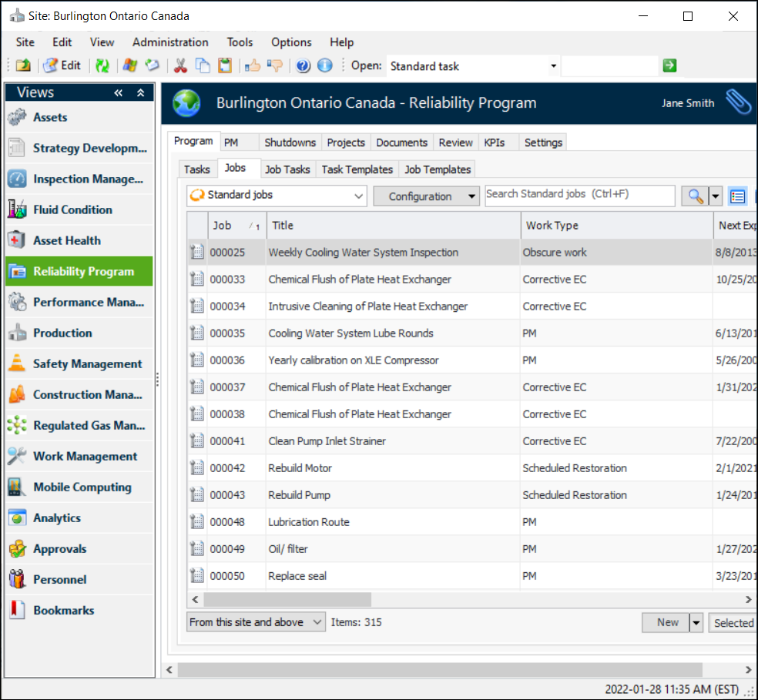Screen dimensions: 758x700
Task: Toggle the list view mode button
Action: 737,196
